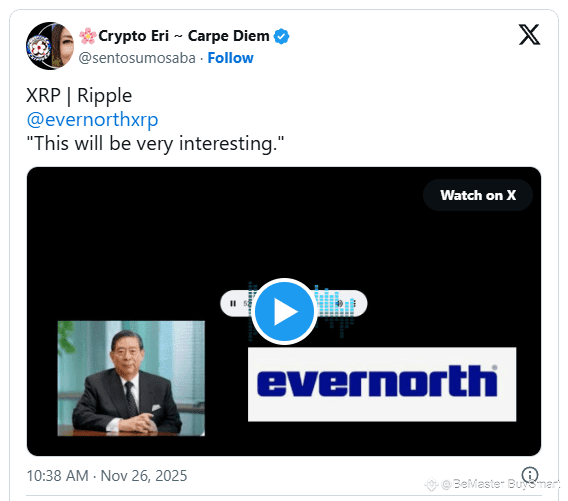Click the speaker icon in audio pill

point(339,304)
